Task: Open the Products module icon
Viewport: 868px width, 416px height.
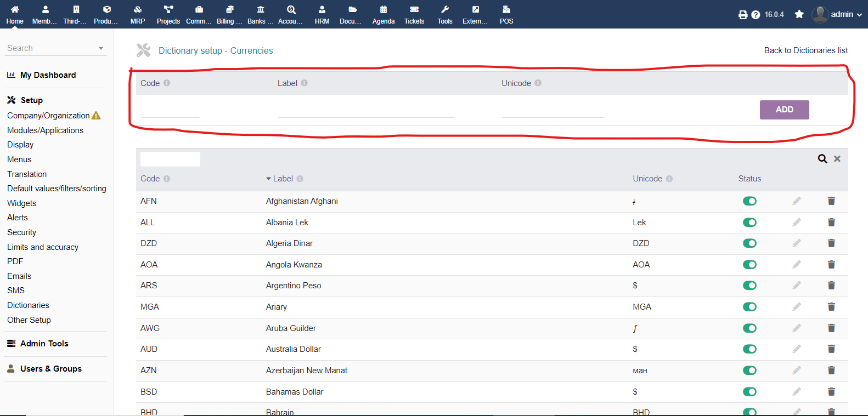Action: point(107,9)
